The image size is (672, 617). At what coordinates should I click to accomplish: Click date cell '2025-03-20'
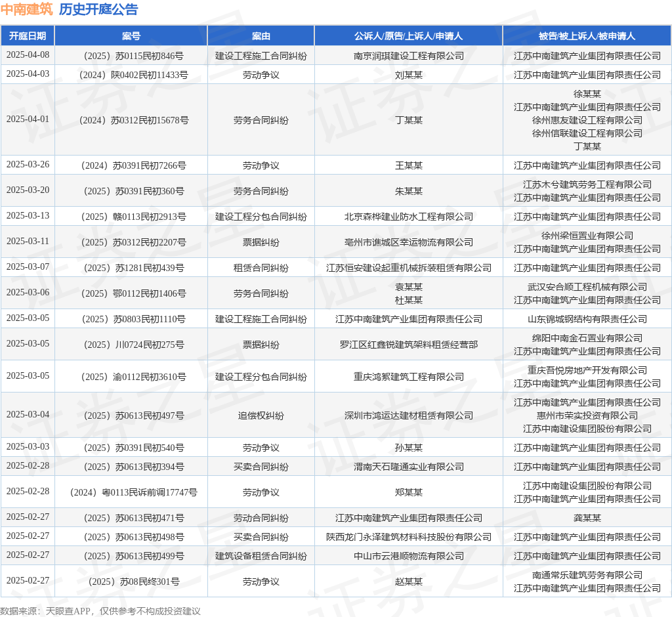tap(28, 190)
